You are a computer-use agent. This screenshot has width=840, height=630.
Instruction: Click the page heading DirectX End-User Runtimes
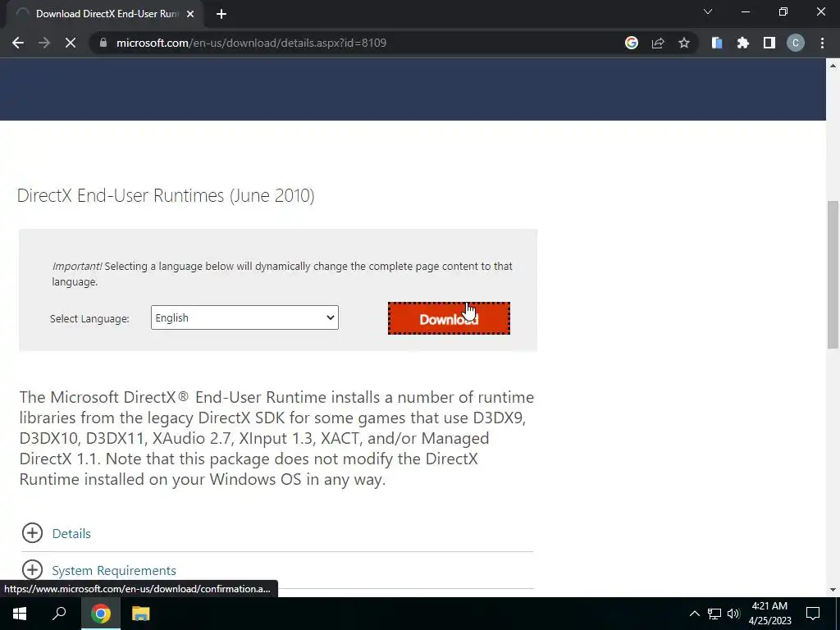[166, 195]
